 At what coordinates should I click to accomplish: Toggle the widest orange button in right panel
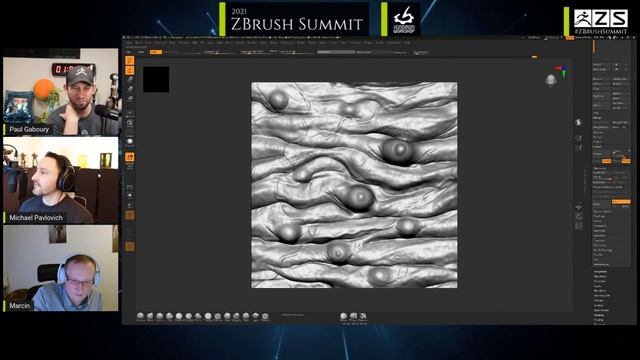point(621,202)
